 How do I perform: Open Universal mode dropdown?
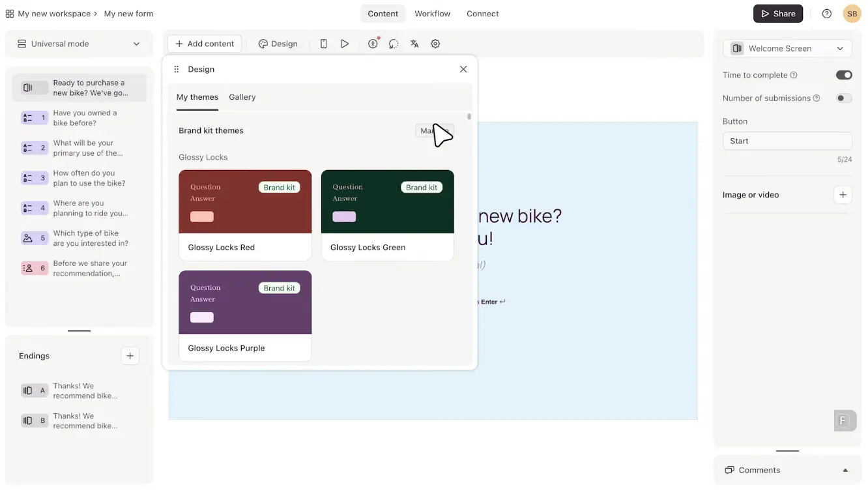(x=79, y=44)
